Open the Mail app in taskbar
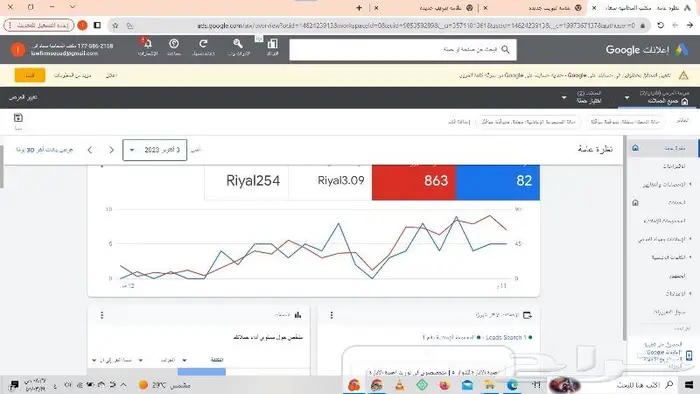 click(467, 385)
